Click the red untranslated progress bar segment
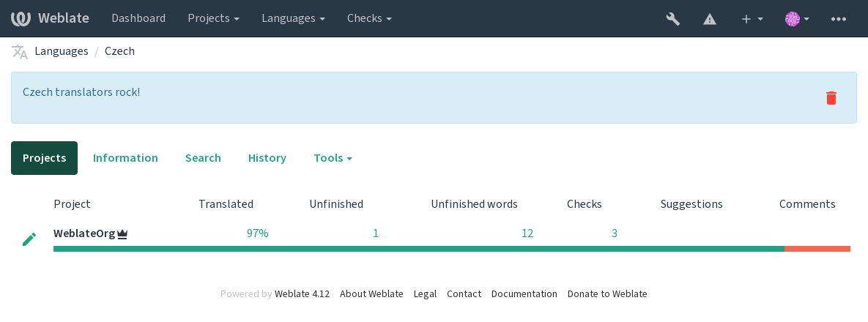This screenshot has height=322, width=868. (817, 249)
